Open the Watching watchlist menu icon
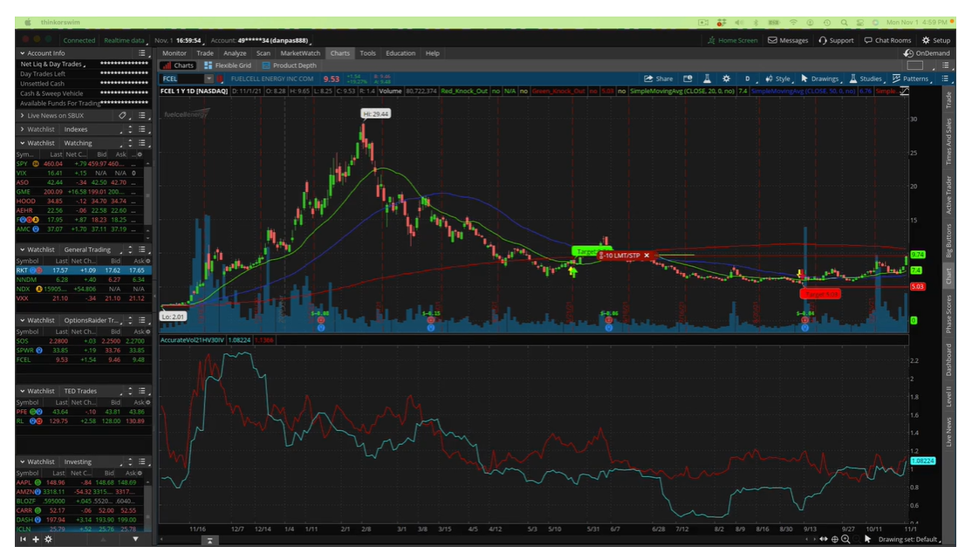This screenshot has width=965, height=560. pyautogui.click(x=141, y=143)
